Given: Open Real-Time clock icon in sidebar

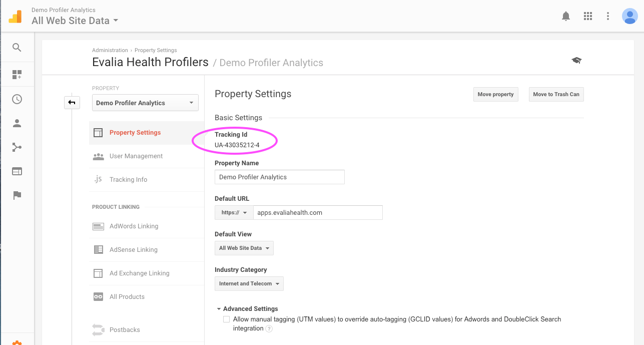Looking at the screenshot, I should click(x=17, y=99).
